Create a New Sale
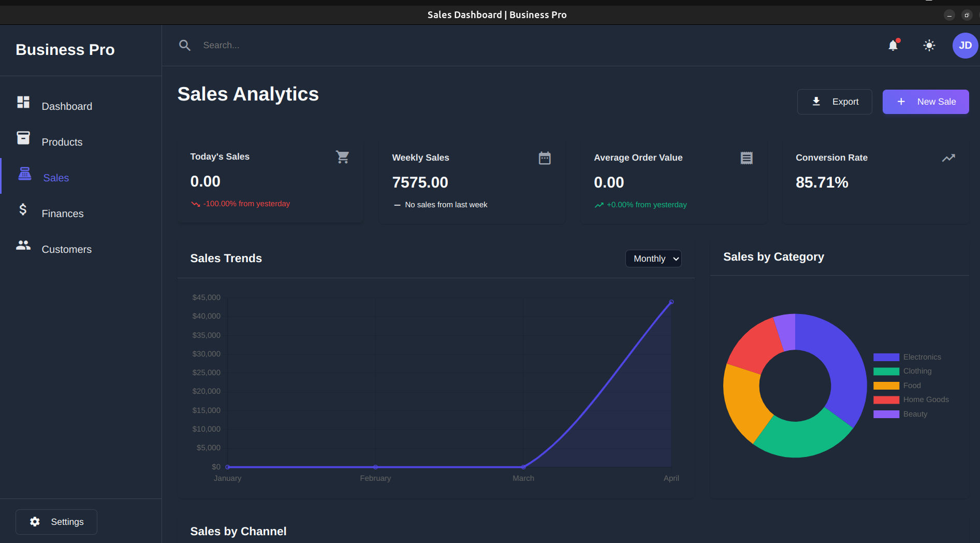The width and height of the screenshot is (980, 543). 926,102
